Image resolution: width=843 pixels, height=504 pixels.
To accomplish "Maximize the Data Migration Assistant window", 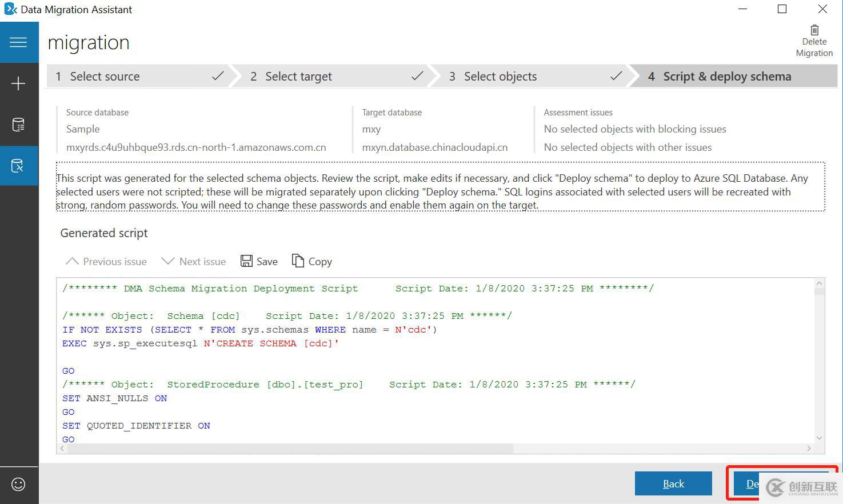I will (x=782, y=9).
